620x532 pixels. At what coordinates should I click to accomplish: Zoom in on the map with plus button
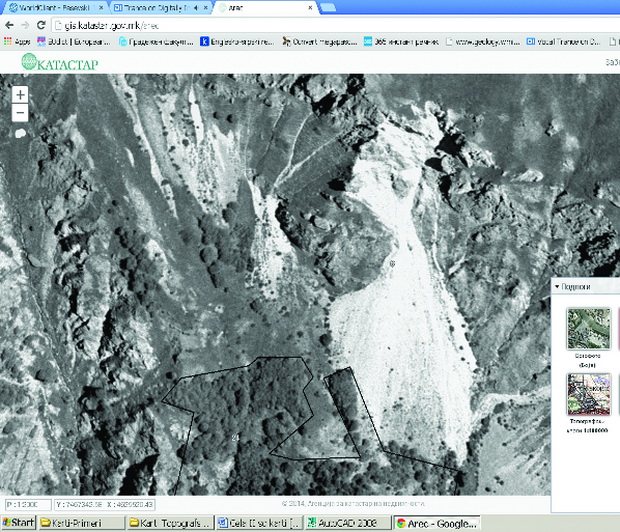tap(20, 95)
